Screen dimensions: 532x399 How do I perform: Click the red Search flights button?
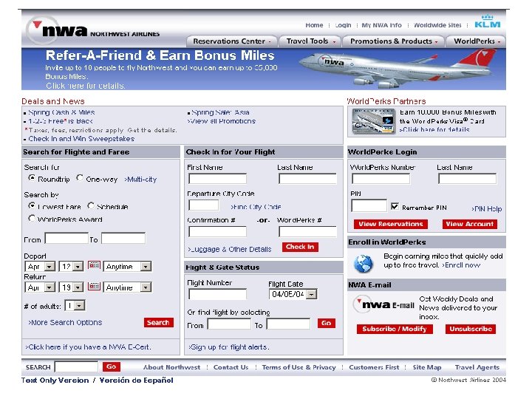[158, 323]
